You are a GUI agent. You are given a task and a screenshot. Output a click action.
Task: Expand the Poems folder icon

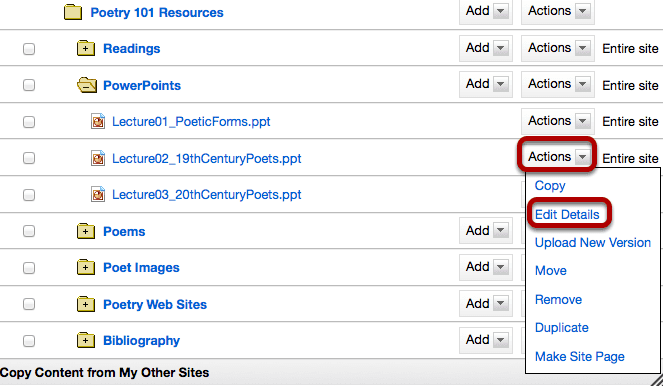click(85, 231)
